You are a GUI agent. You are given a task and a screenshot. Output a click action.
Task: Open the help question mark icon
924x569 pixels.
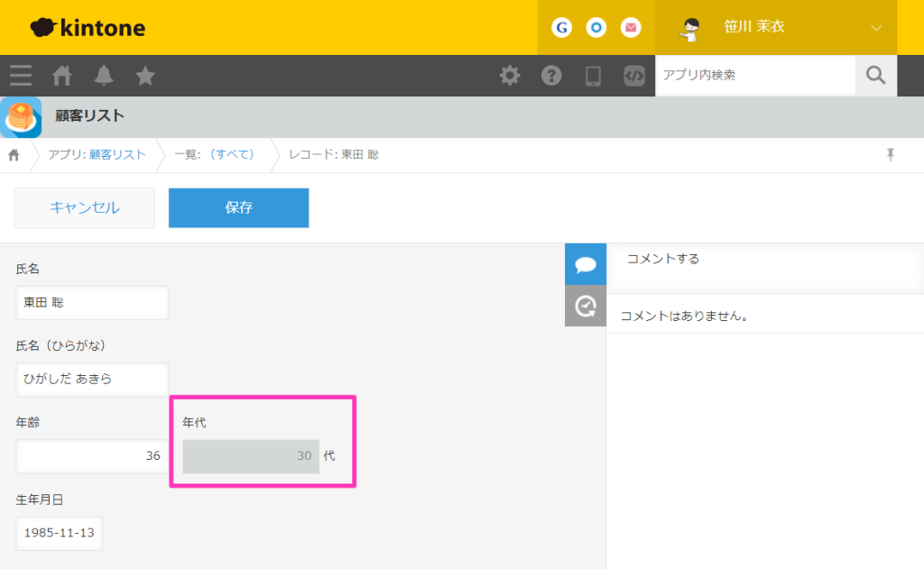[x=551, y=76]
